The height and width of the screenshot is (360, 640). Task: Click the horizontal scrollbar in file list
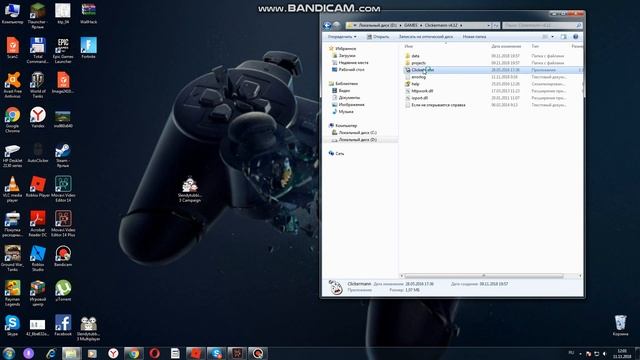click(x=484, y=276)
